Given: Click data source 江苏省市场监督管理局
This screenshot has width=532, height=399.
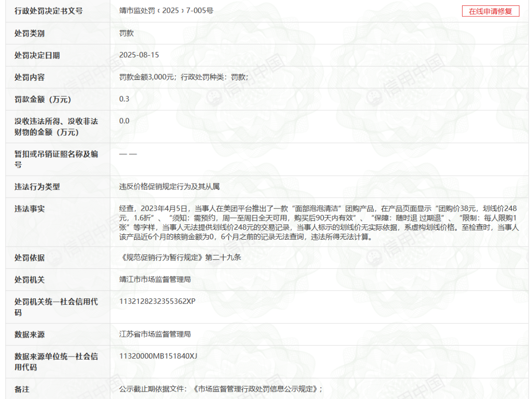Looking at the screenshot, I should tap(155, 334).
